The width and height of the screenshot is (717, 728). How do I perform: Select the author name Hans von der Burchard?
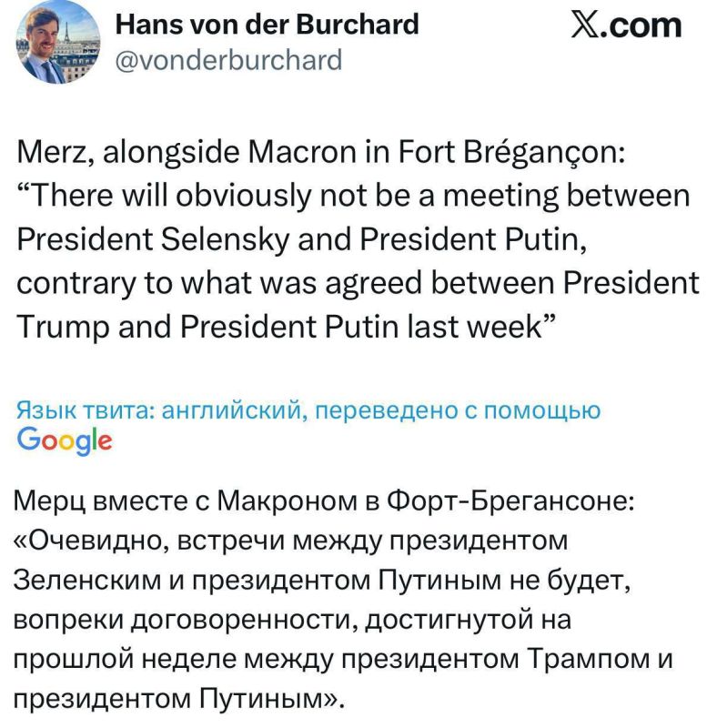267,25
